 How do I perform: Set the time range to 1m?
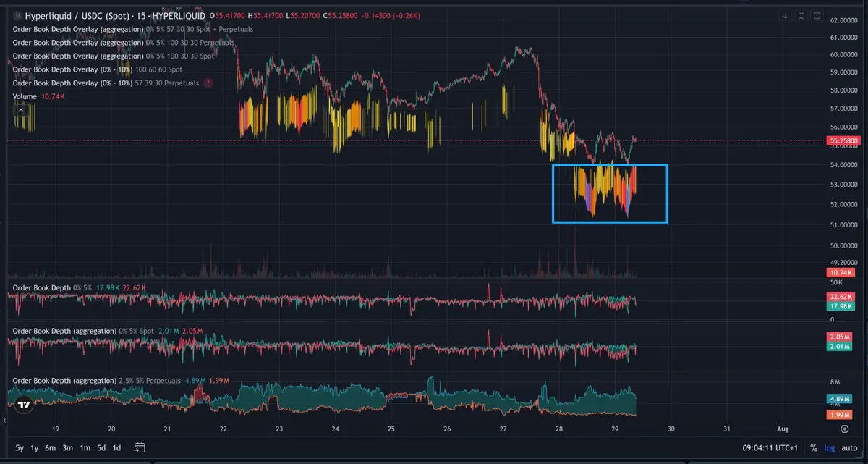85,448
